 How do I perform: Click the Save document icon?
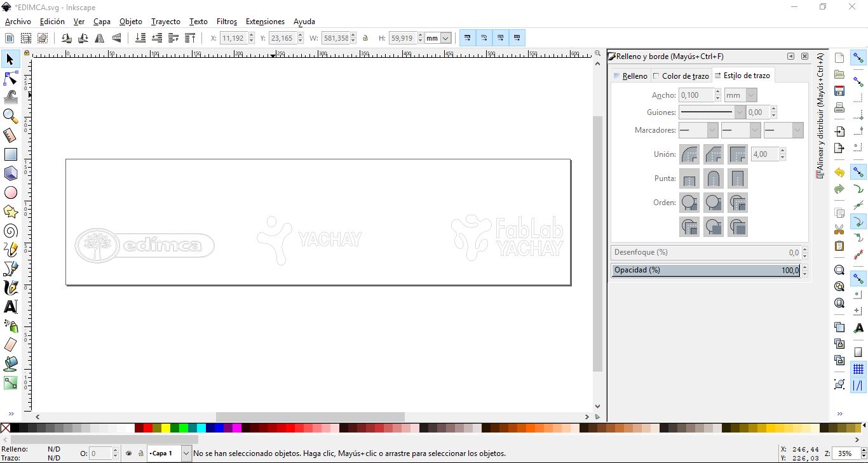839,91
